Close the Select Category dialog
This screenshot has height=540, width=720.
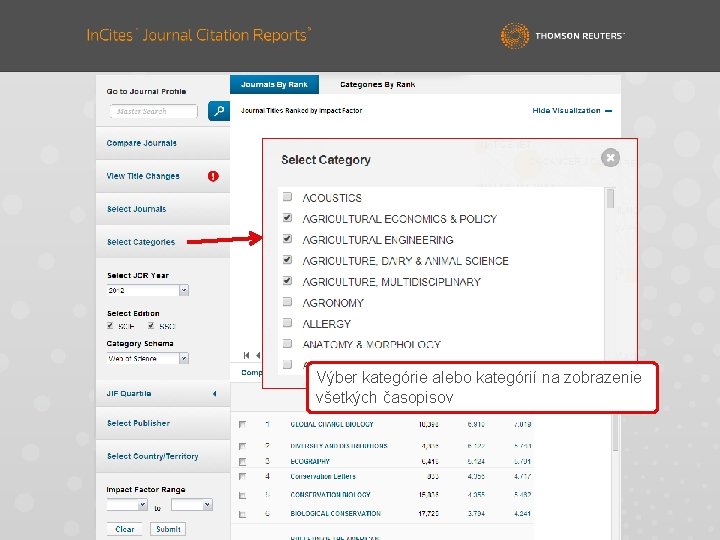610,158
